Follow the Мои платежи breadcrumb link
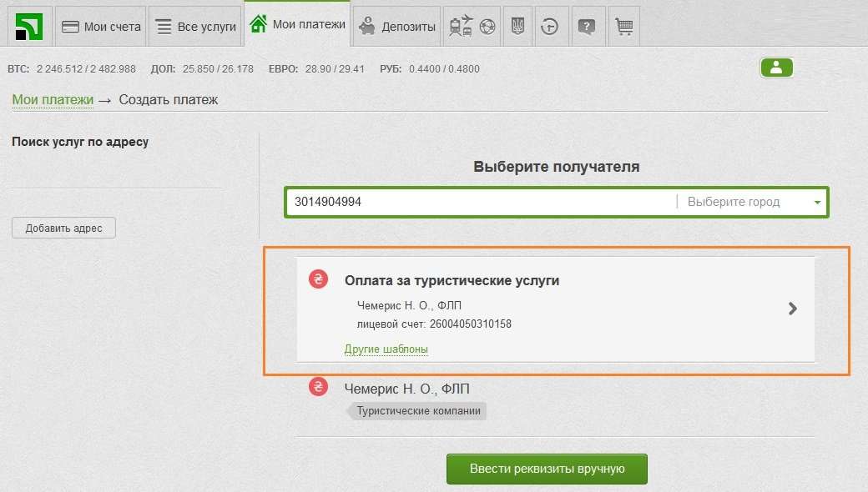The width and height of the screenshot is (868, 492). coord(53,100)
